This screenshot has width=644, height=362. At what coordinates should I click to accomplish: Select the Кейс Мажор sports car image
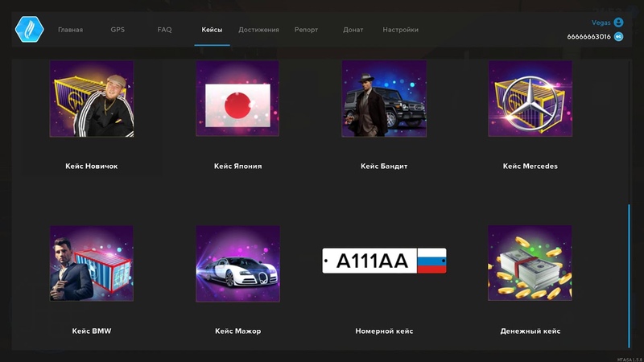pos(237,263)
